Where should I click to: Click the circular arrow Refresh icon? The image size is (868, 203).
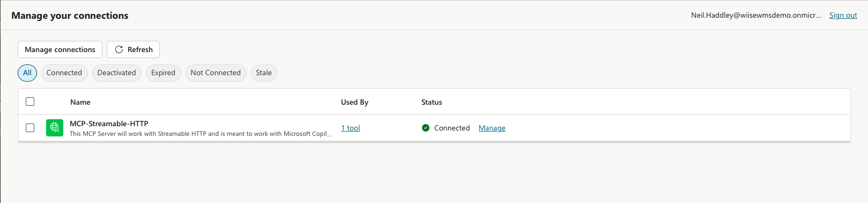pos(119,49)
